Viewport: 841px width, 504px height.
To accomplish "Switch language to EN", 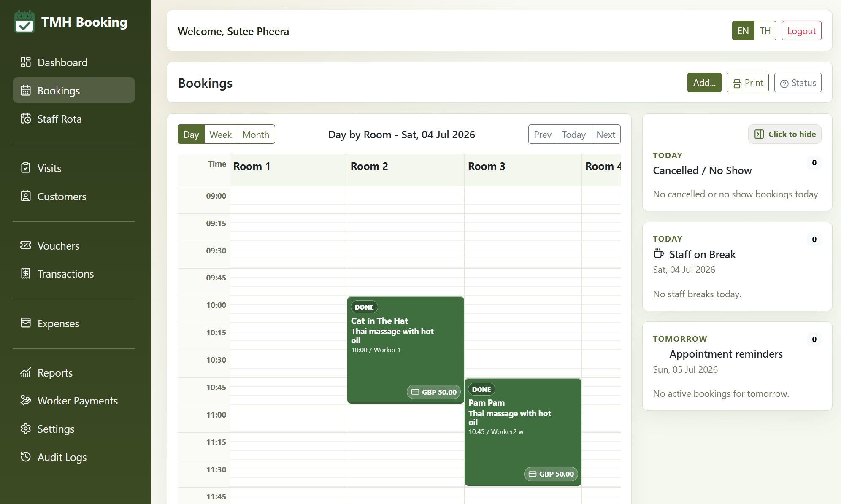I will coord(743,31).
